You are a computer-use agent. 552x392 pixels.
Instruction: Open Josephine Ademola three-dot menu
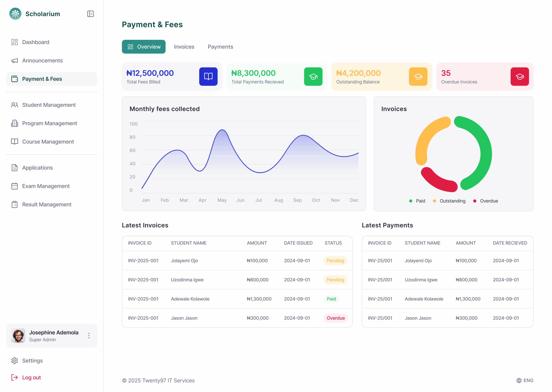[x=89, y=336]
